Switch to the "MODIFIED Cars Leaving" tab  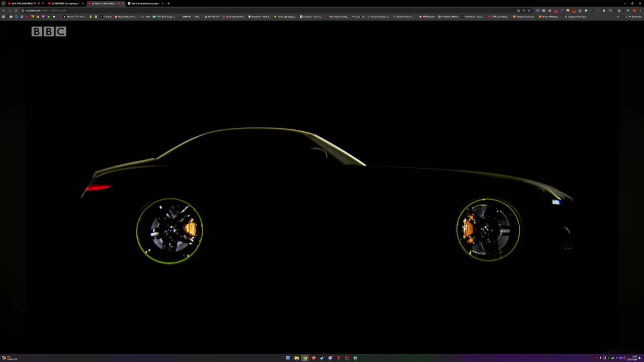point(66,4)
